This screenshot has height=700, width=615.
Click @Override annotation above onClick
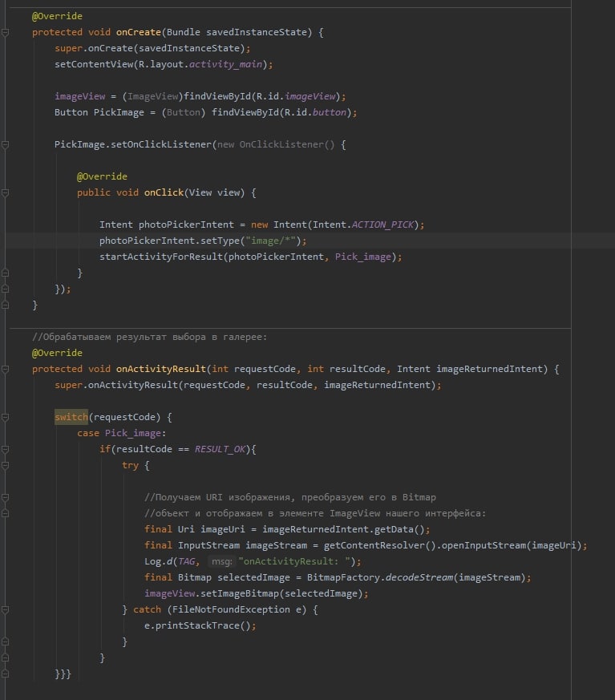tap(102, 176)
